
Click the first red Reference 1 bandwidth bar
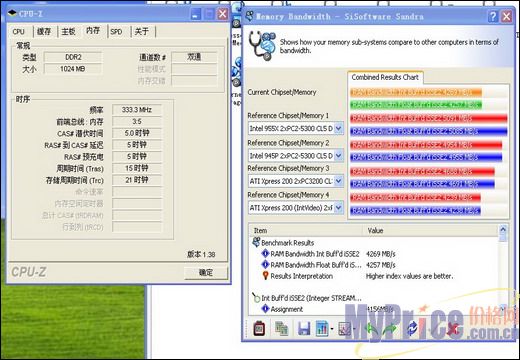click(x=429, y=118)
